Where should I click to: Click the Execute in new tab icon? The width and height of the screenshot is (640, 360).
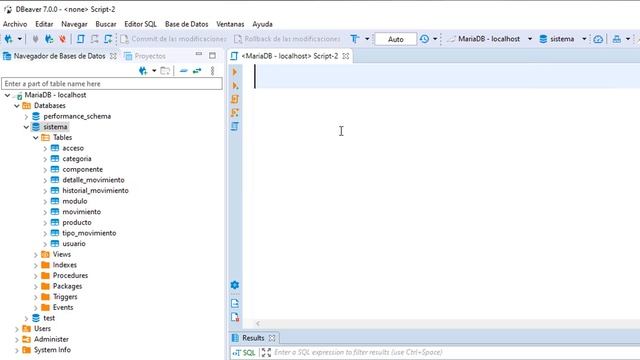click(x=235, y=85)
